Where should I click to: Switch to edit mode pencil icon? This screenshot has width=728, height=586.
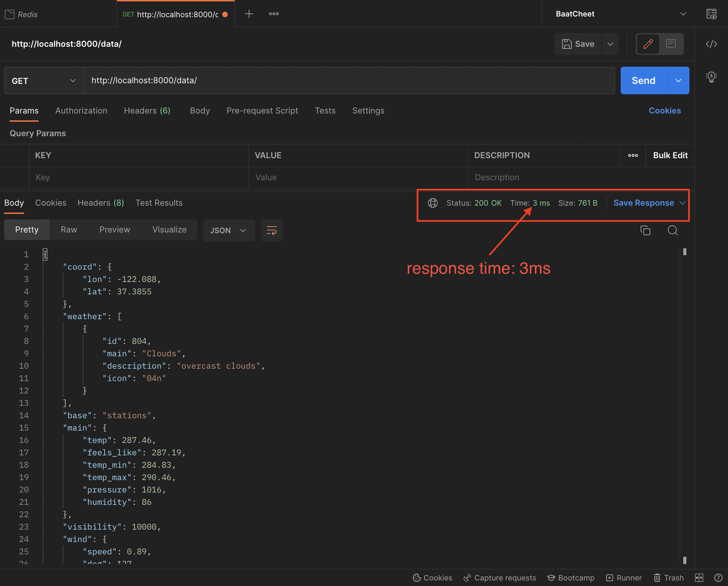[648, 44]
